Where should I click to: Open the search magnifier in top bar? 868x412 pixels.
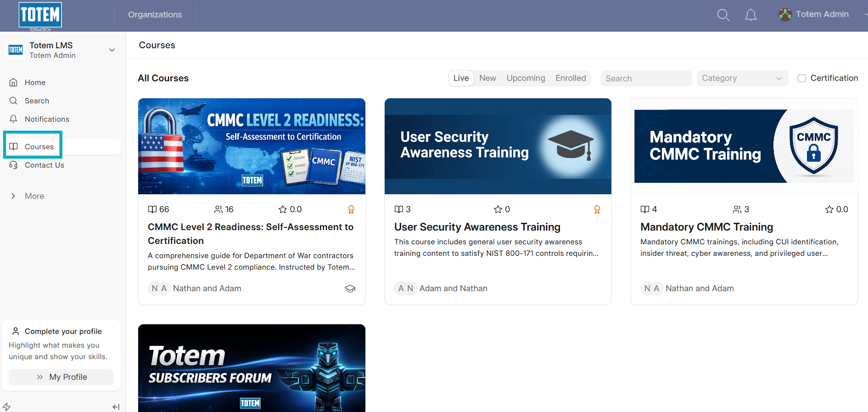723,15
